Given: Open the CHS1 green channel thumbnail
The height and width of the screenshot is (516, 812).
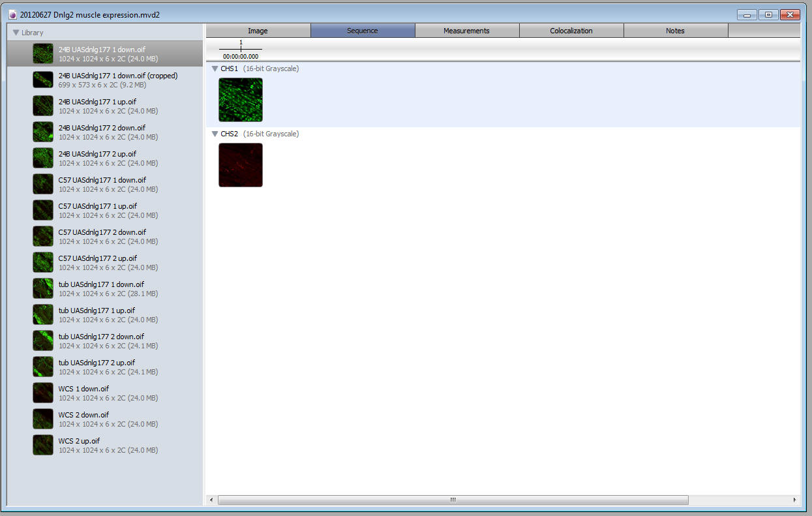Looking at the screenshot, I should [241, 100].
